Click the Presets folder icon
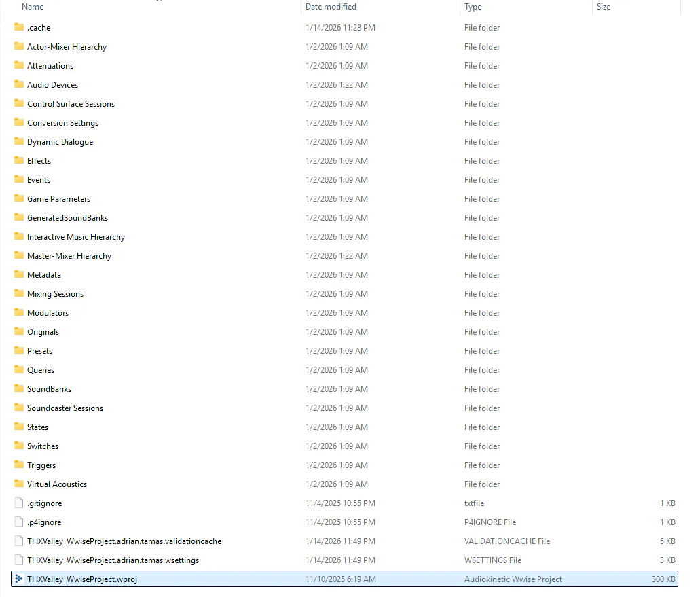Screen dimensions: 700x597 pos(19,350)
